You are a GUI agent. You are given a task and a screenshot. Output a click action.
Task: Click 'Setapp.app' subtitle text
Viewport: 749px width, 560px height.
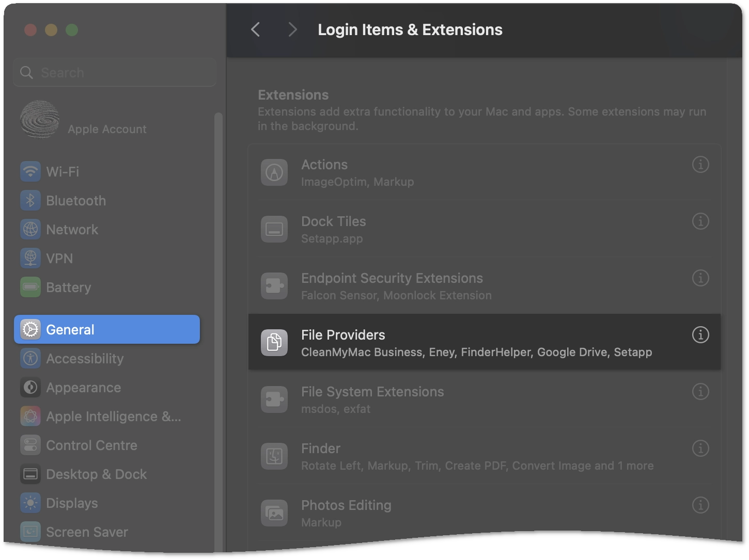tap(332, 238)
